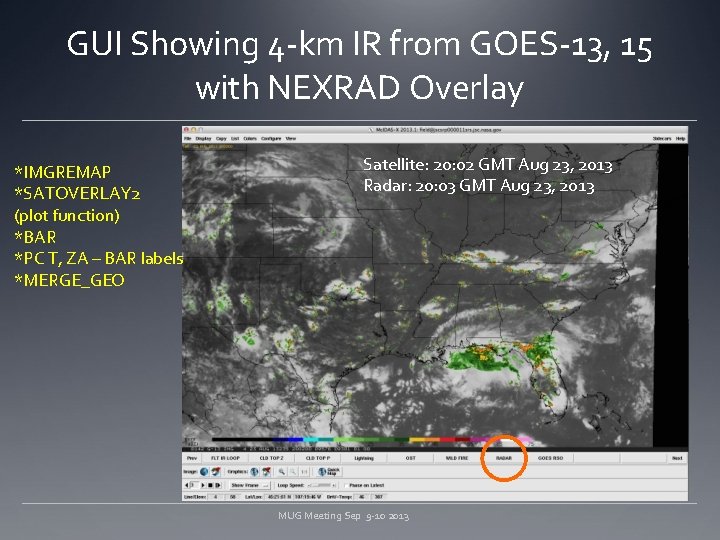Click the Line value field
Viewport: 720px width, 540px height.
215,497
